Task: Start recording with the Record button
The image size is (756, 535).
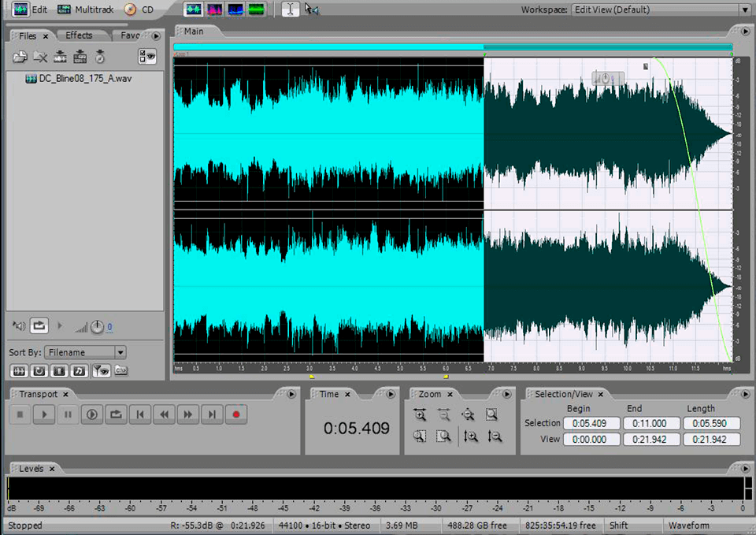Action: (x=235, y=414)
